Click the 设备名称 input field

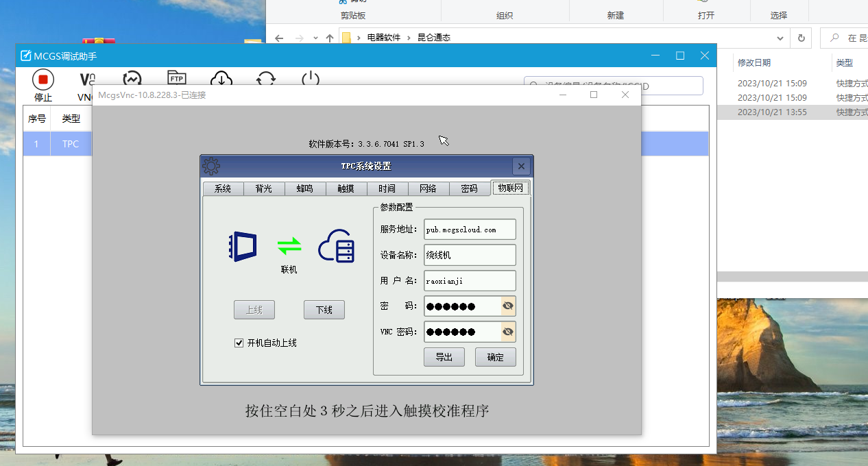(x=470, y=255)
